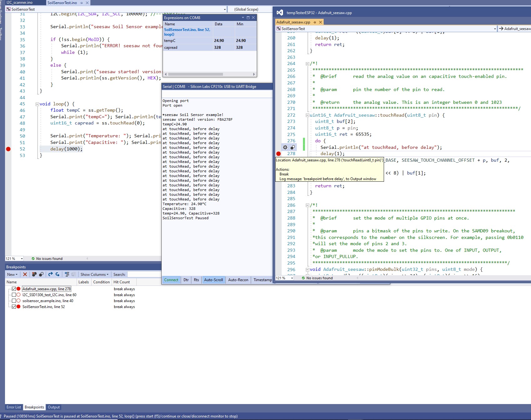This screenshot has height=420, width=531.
Task: Click Name column header in Breakpoints list
Action: tap(41, 282)
